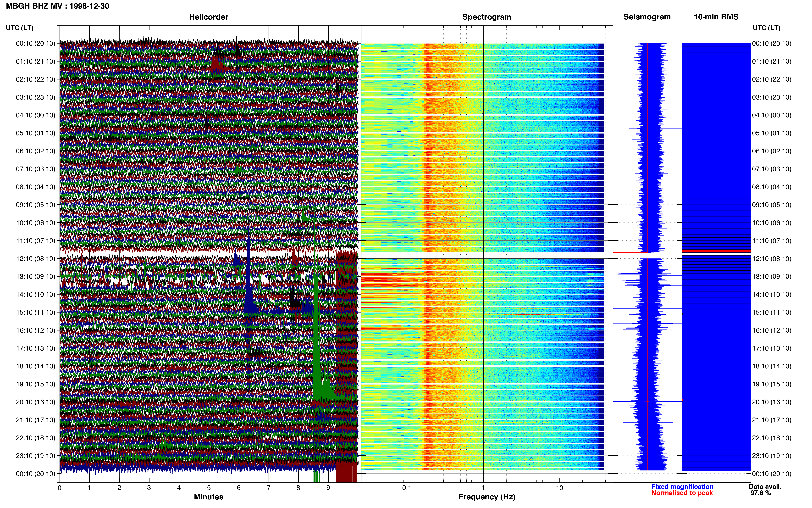Click left time label '13:10 (09:10)'
Screen dimensions: 812x508
(36, 277)
